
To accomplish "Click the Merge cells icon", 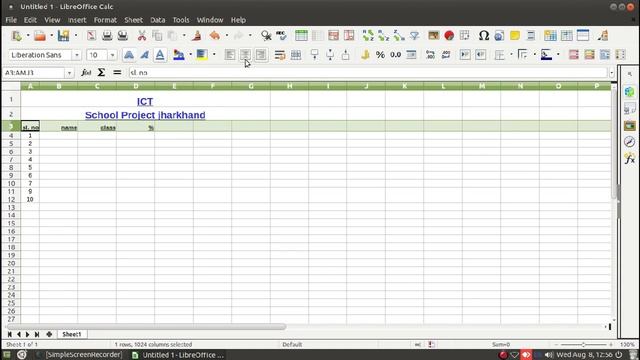I will coord(296,55).
